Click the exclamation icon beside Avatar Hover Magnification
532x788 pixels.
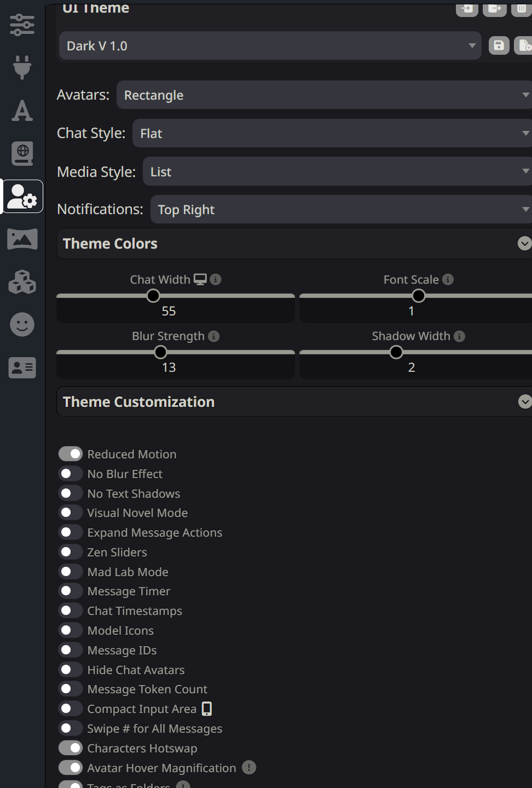pos(249,768)
